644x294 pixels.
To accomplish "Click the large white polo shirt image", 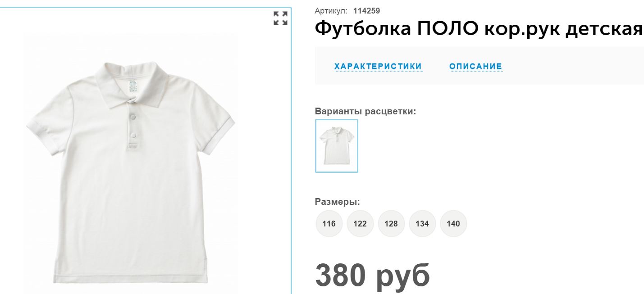I will pyautogui.click(x=131, y=171).
